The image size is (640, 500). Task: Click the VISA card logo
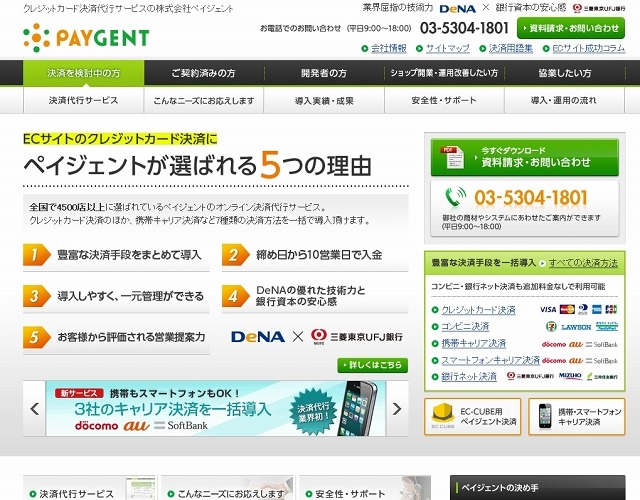tap(548, 309)
